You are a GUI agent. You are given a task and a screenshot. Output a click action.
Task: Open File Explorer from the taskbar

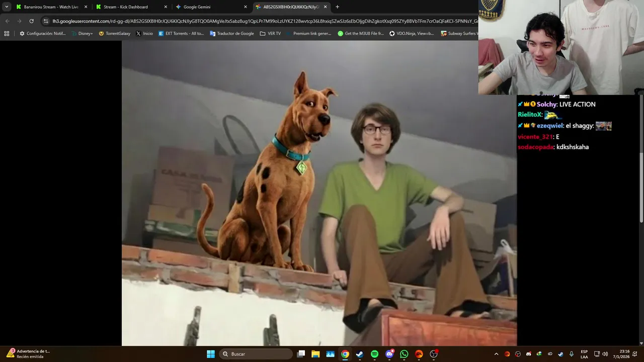point(315,354)
